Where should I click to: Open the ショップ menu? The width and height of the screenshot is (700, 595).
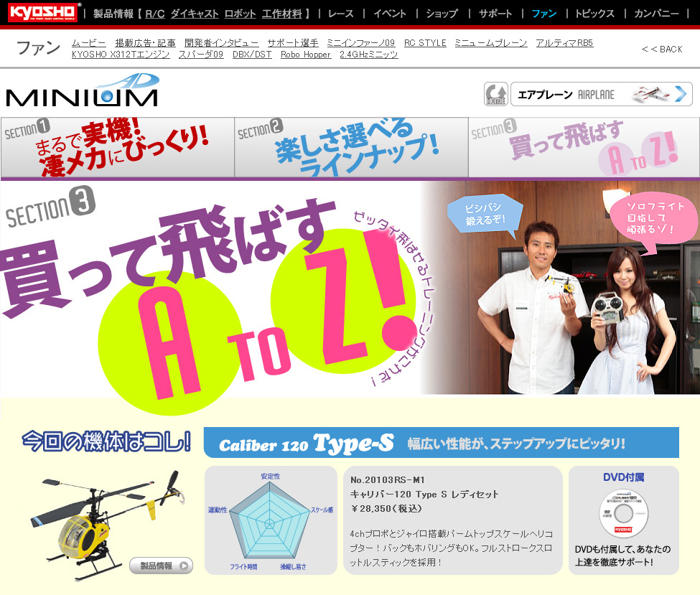click(x=442, y=14)
